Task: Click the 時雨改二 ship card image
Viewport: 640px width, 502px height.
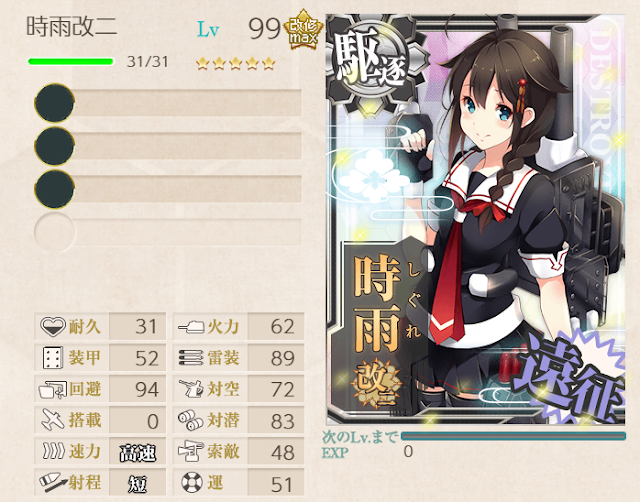Action: point(476,219)
